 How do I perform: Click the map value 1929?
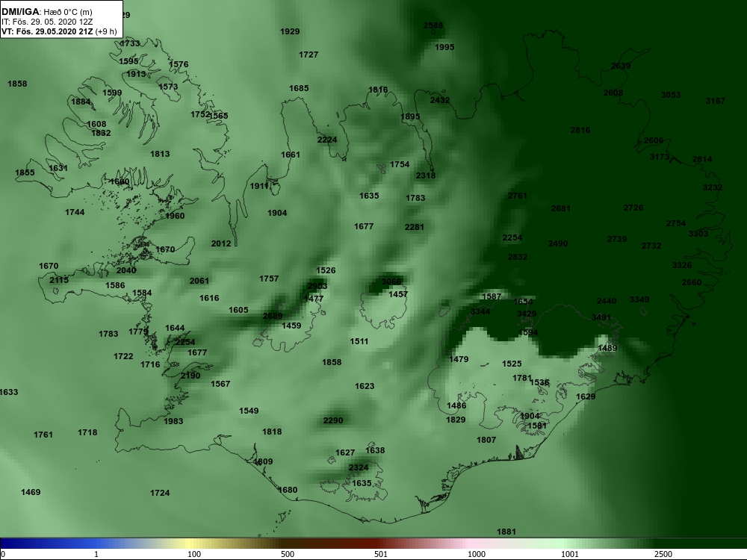pos(290,31)
